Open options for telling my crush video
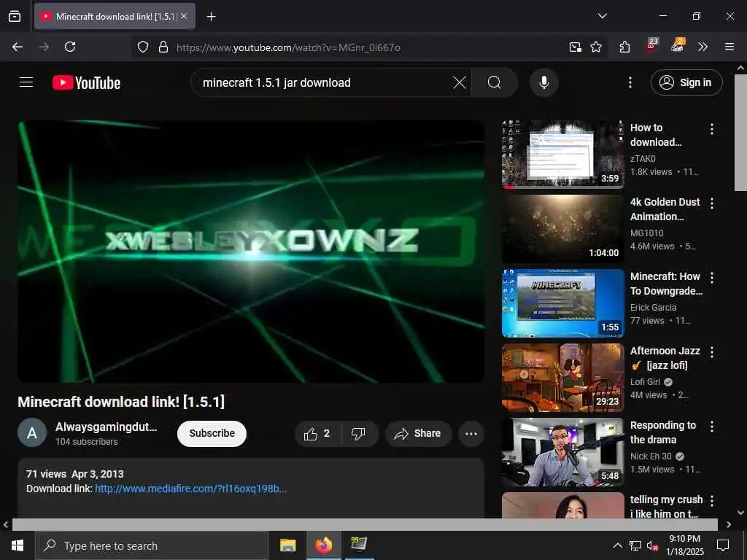This screenshot has height=560, width=747. tap(712, 501)
